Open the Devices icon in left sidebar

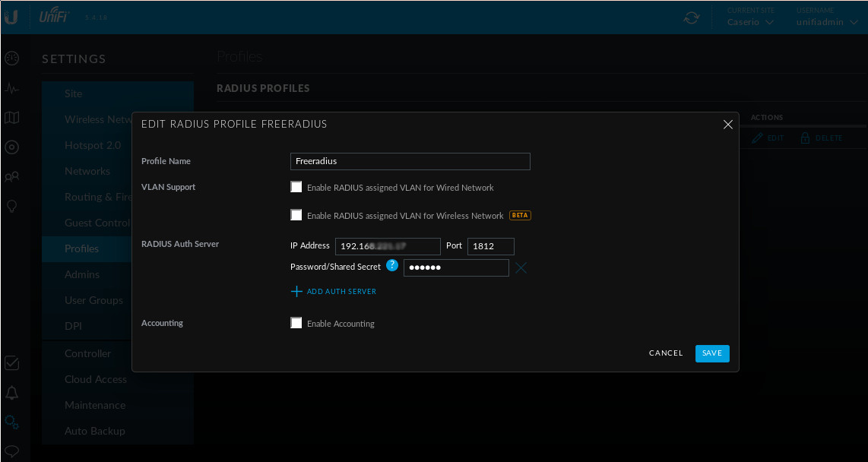click(x=11, y=147)
